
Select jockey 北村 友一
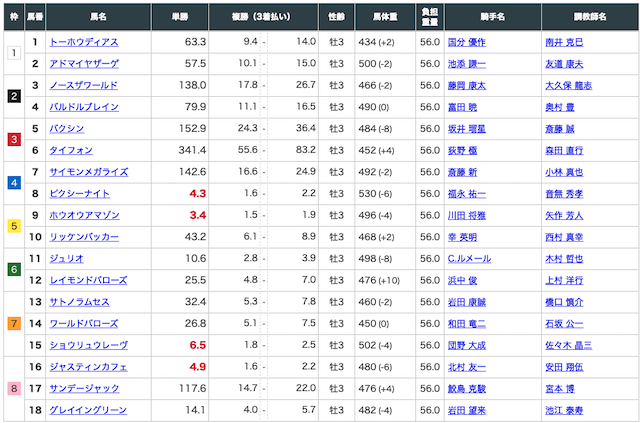click(x=467, y=367)
